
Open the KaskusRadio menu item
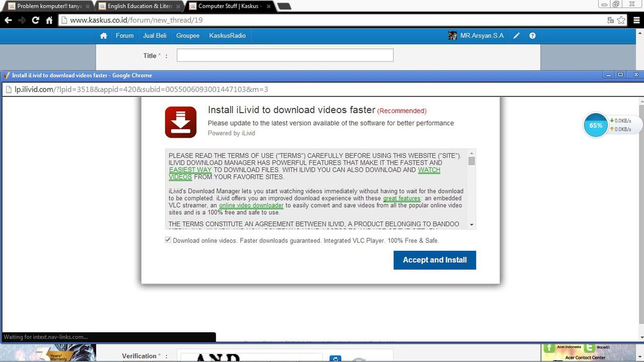(x=227, y=36)
